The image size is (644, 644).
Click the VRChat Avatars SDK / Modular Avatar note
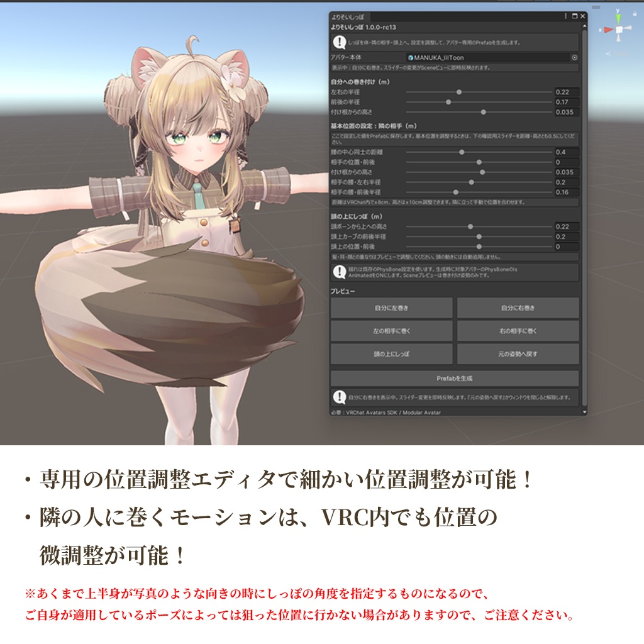pyautogui.click(x=386, y=413)
